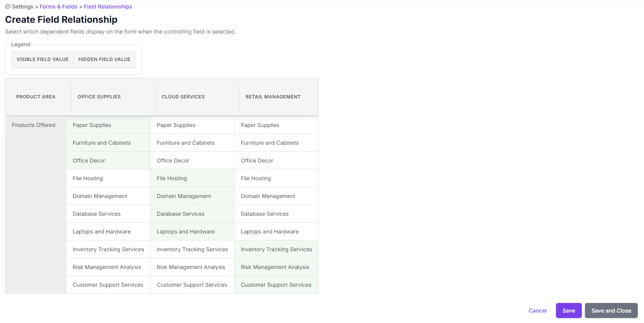The width and height of the screenshot is (644, 323).
Task: Click the Create Field Relationship page heading
Action: point(61,20)
